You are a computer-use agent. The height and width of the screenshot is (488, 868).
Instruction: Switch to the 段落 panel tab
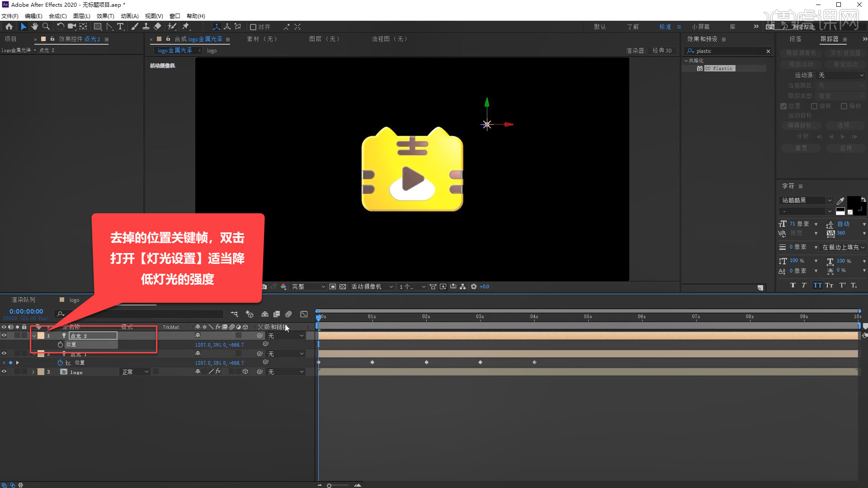795,39
